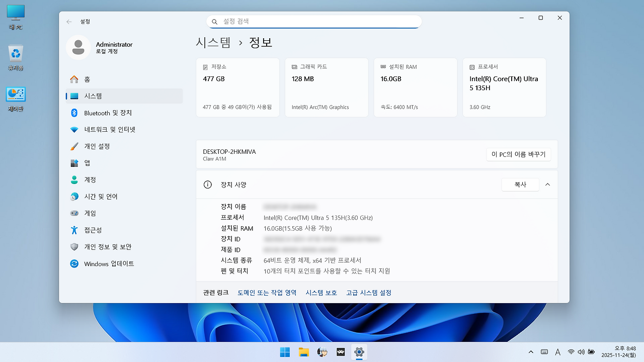Click the 개인 정보 및 보안 shield icon
Viewport: 644px width, 362px height.
click(x=74, y=247)
